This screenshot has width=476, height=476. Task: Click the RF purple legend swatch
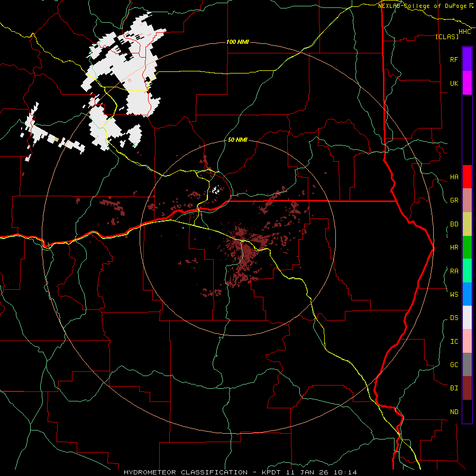pos(467,59)
